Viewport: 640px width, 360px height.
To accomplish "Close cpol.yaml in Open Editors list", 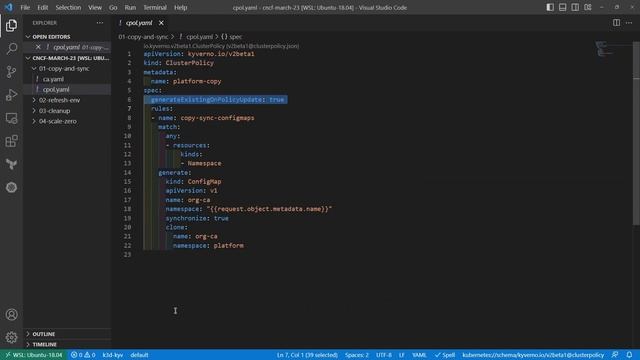I will 38,47.
